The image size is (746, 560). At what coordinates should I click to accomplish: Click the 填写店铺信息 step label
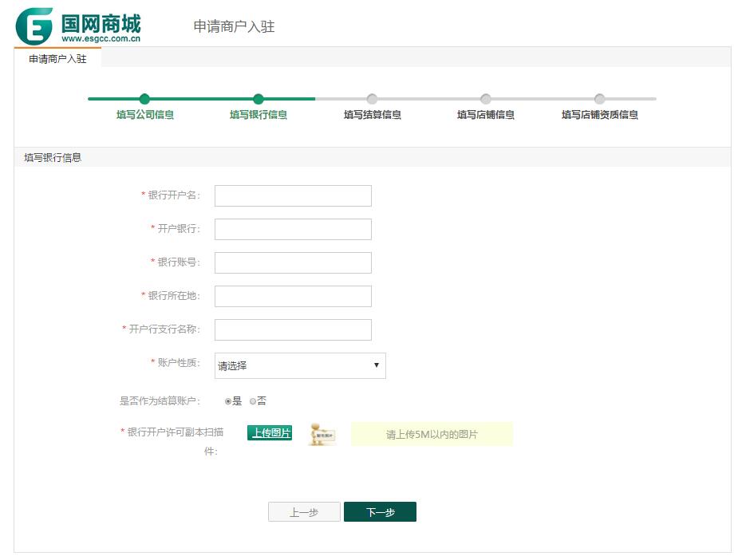(x=486, y=115)
